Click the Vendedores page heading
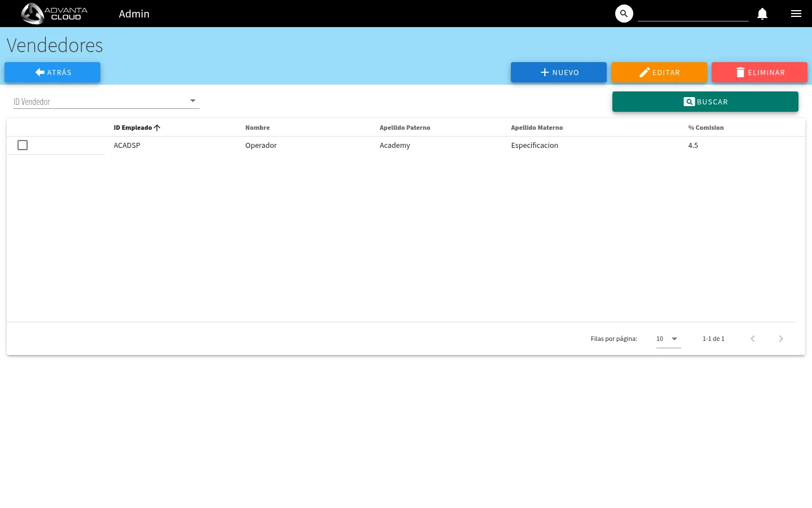Image resolution: width=812 pixels, height=508 pixels. tap(55, 45)
